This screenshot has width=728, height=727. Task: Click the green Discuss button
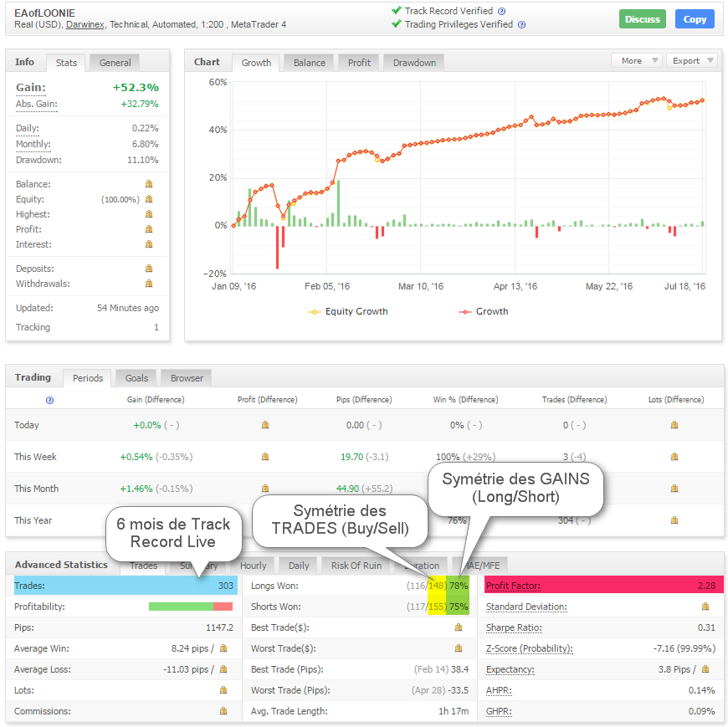(643, 19)
